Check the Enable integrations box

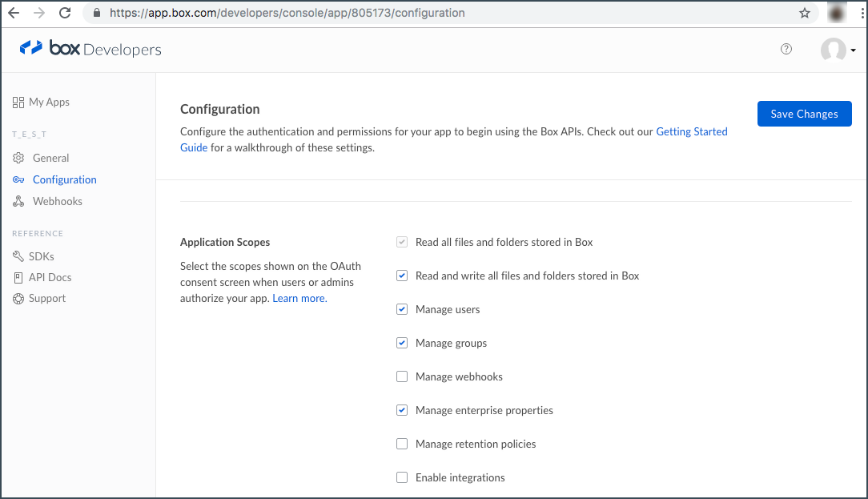point(402,477)
